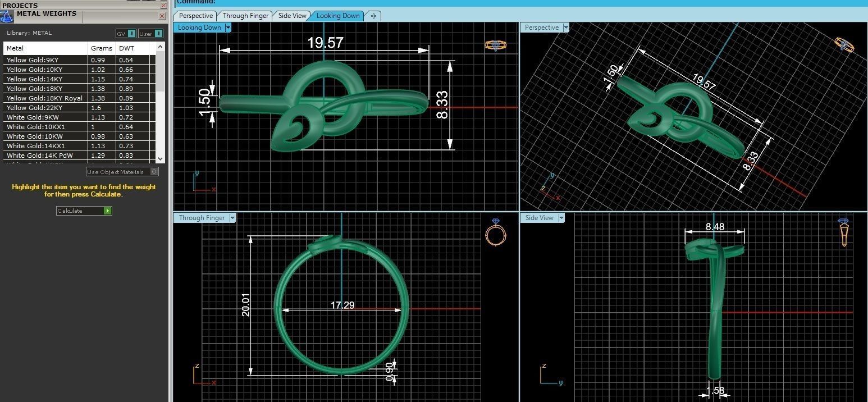Select the 20.01 height dimension in Through Finger
868x402 pixels.
245,304
